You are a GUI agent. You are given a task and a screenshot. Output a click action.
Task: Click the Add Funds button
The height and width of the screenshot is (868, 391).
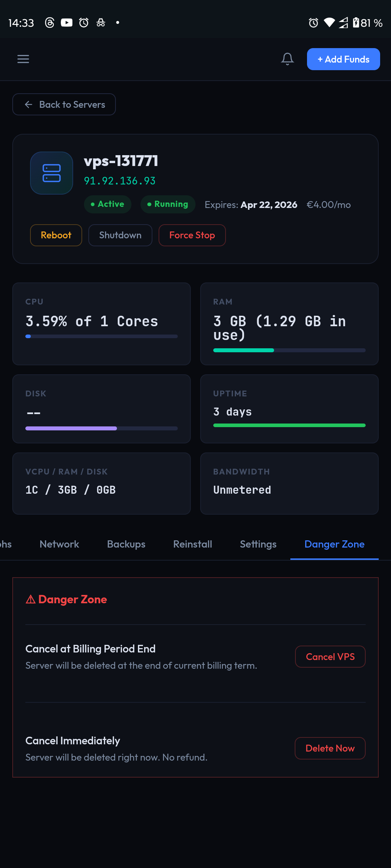[343, 59]
